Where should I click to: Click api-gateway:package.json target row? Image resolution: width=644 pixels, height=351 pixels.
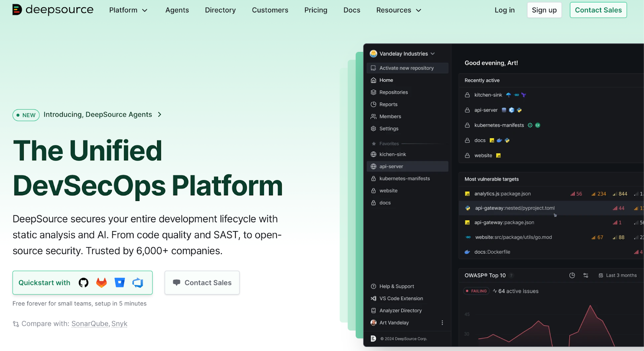[x=551, y=223]
